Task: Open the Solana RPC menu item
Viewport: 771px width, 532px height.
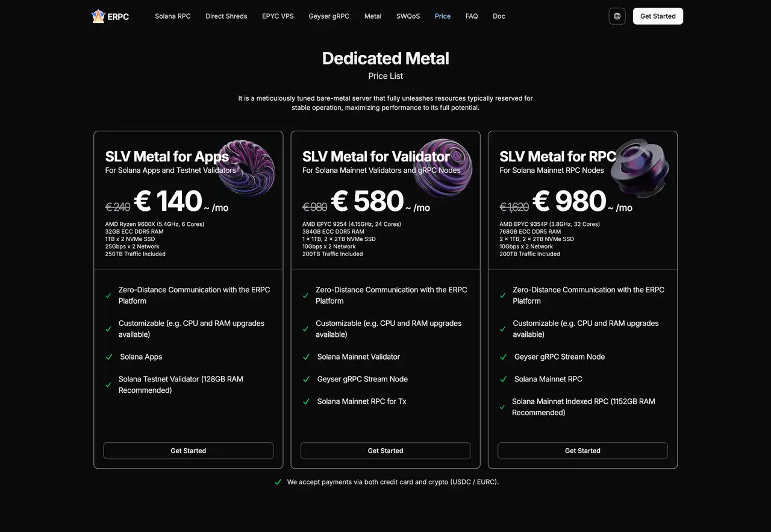Action: tap(173, 16)
